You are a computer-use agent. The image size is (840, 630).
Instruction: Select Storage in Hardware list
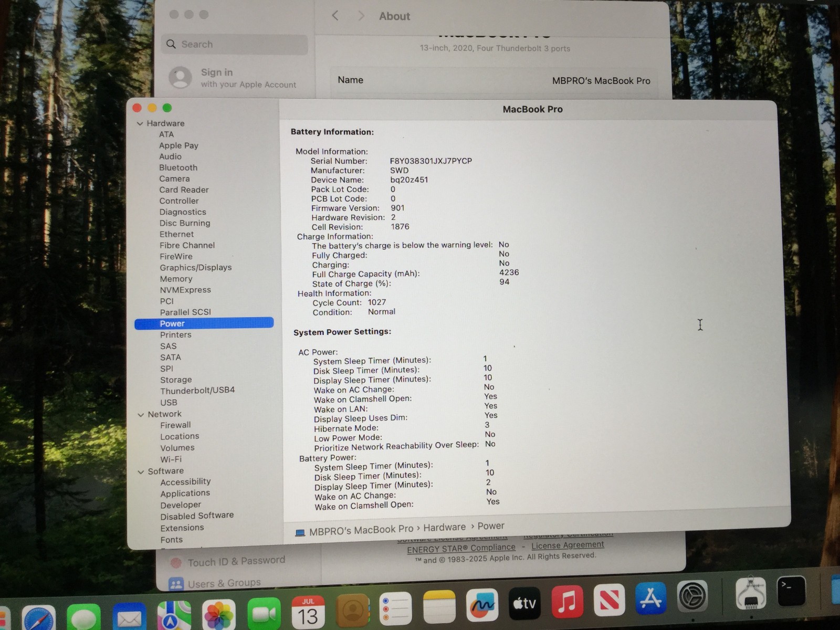click(176, 380)
